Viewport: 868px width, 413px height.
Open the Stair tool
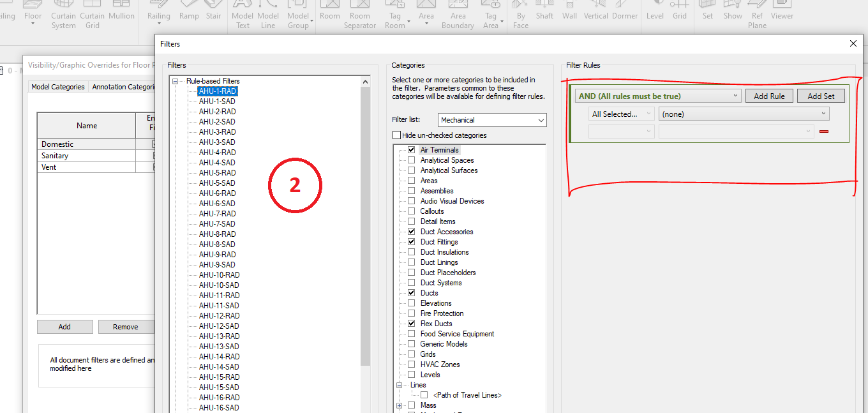click(214, 11)
